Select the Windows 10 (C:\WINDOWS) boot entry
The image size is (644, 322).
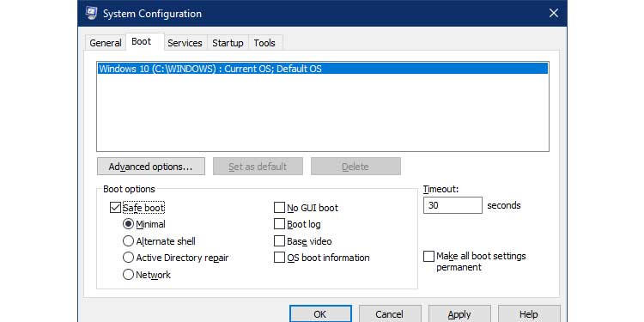(322, 69)
